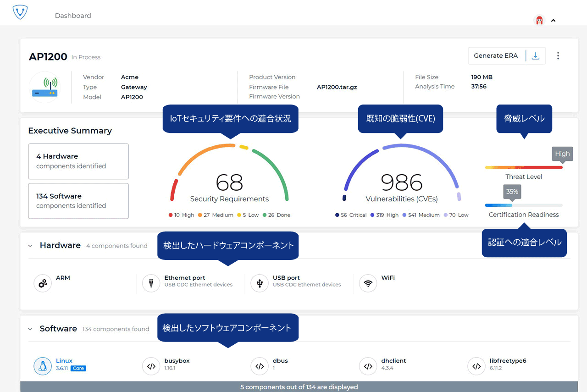Click the WiFi component icon
Viewport: 587px width, 392px height.
click(x=368, y=284)
